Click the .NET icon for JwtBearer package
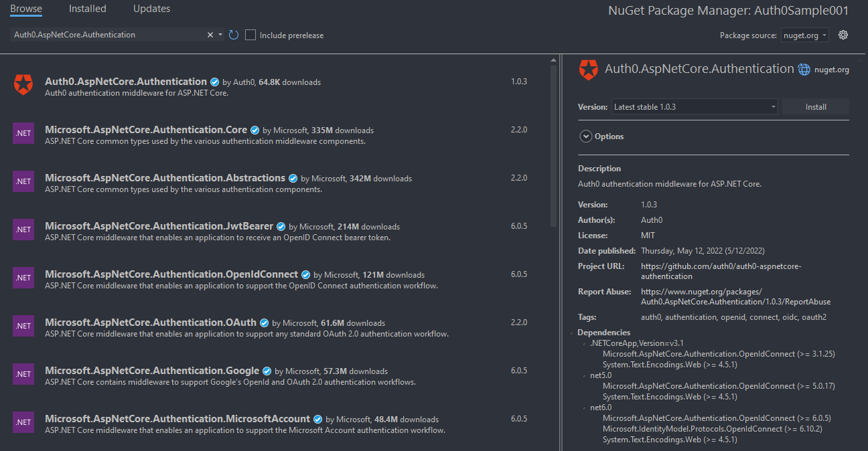Image resolution: width=868 pixels, height=451 pixels. [x=23, y=229]
